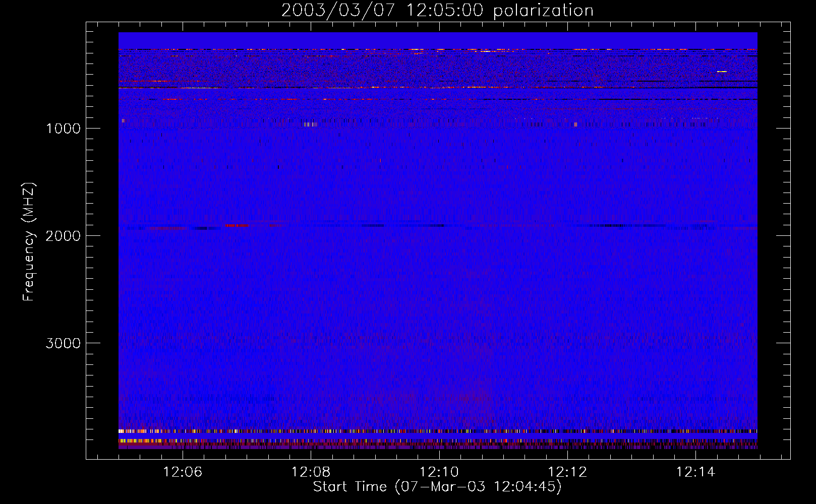Select the 'Frequency (MHZ)' axis label
This screenshot has width=816, height=504.
point(29,242)
